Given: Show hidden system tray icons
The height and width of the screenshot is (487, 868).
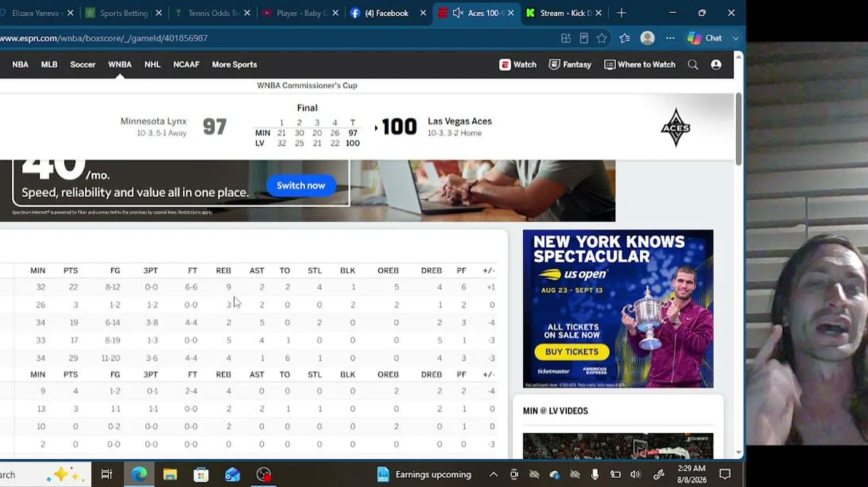Looking at the screenshot, I should pos(493,474).
